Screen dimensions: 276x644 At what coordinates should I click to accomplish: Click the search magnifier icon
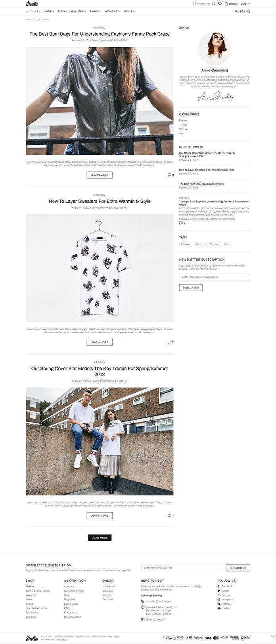coord(249,12)
